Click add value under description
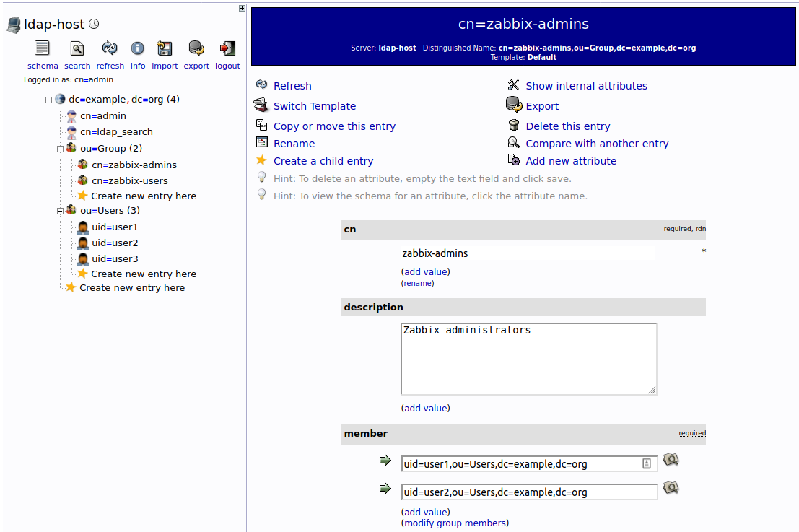 [x=426, y=408]
